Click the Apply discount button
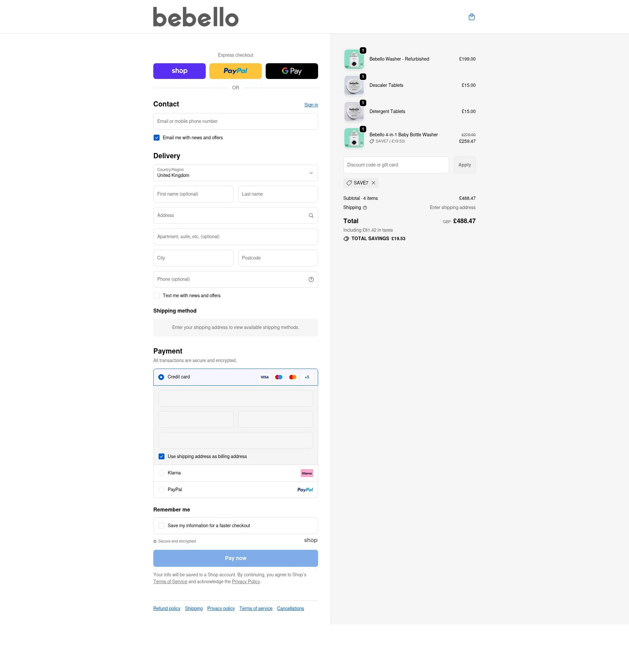 pos(465,165)
